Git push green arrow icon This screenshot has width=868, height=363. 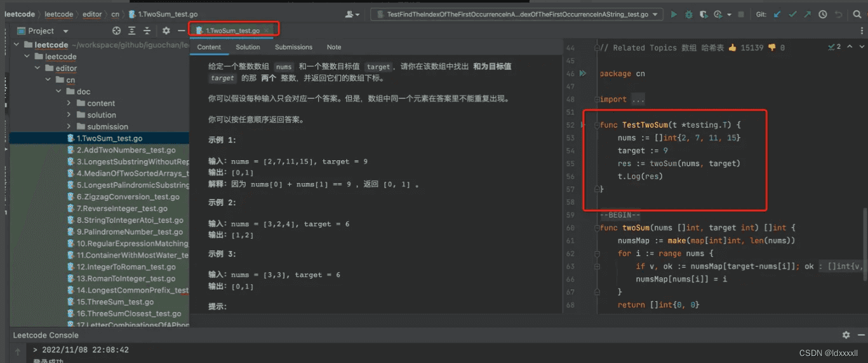tap(807, 14)
